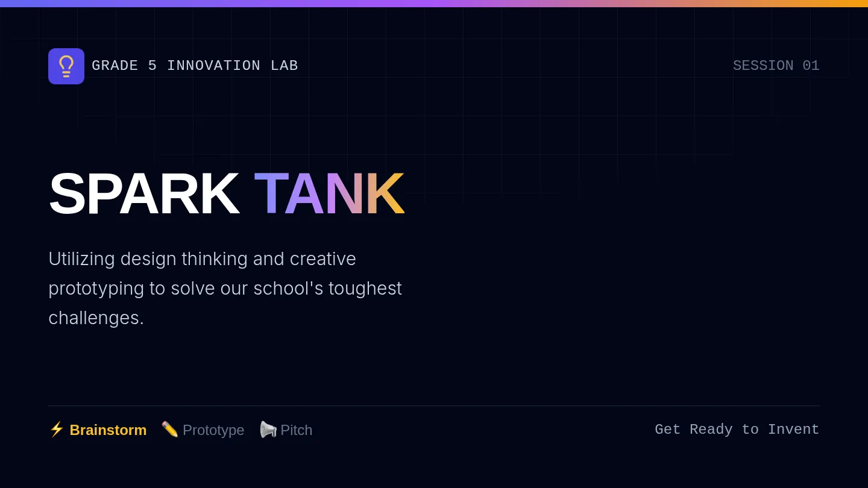The height and width of the screenshot is (488, 868).
Task: Select the Prototype step label
Action: 213,430
